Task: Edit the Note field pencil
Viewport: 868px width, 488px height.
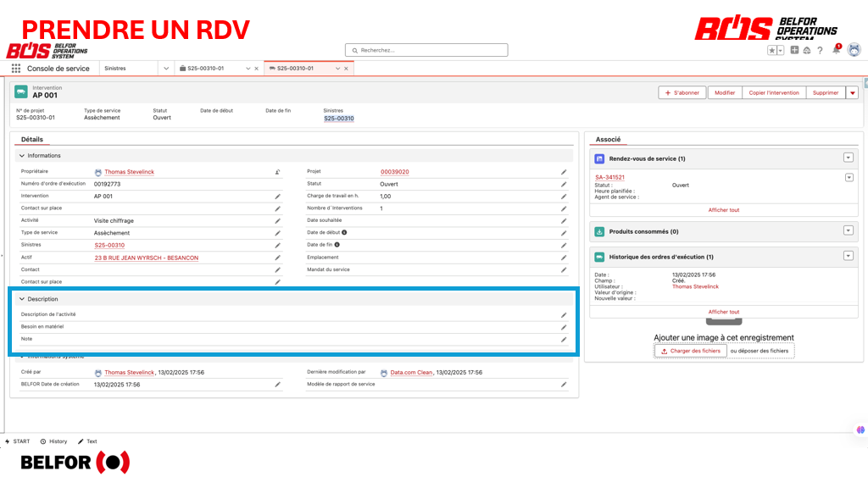Action: point(564,339)
